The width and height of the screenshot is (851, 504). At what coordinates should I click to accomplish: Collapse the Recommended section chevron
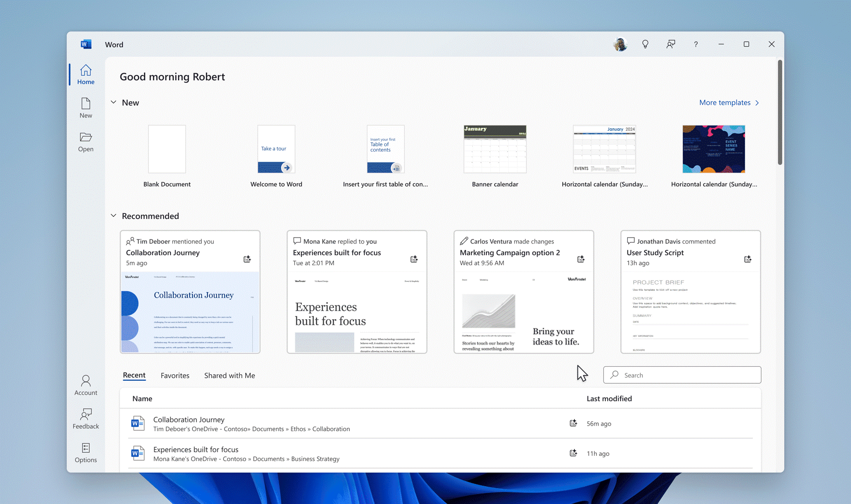click(x=113, y=216)
